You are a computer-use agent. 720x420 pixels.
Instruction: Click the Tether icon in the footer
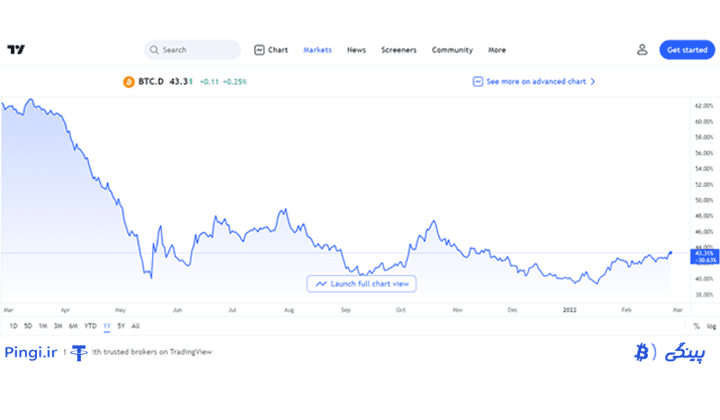click(x=79, y=353)
